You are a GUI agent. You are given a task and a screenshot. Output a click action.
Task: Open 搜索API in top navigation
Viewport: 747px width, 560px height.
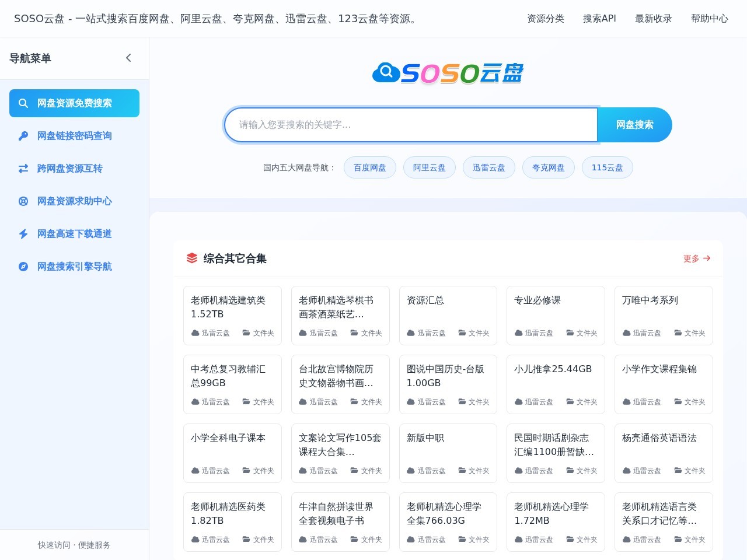point(599,19)
